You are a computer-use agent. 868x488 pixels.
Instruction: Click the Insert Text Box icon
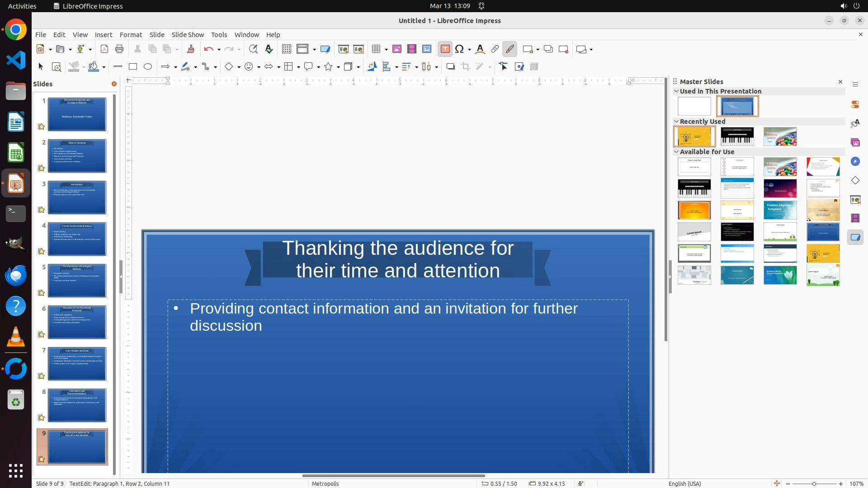click(x=445, y=49)
